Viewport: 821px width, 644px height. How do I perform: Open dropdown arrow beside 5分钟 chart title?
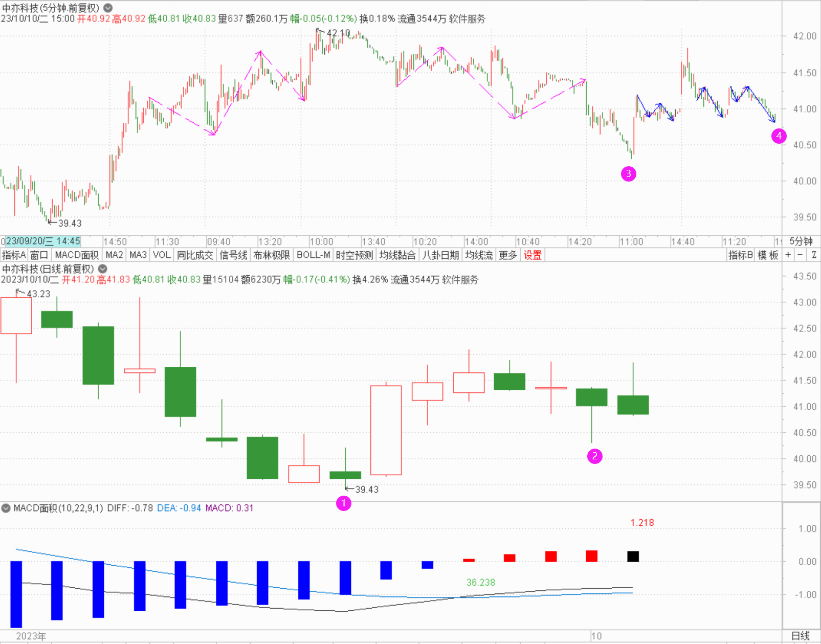click(108, 8)
